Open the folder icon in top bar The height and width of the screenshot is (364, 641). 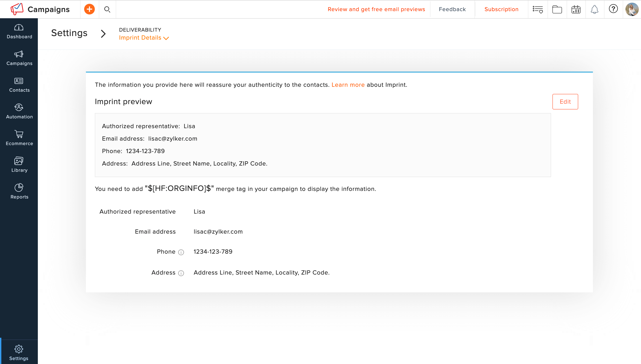click(557, 10)
